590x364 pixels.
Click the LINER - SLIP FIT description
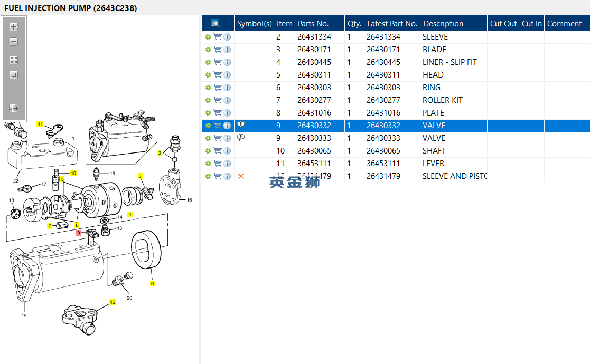pos(449,62)
